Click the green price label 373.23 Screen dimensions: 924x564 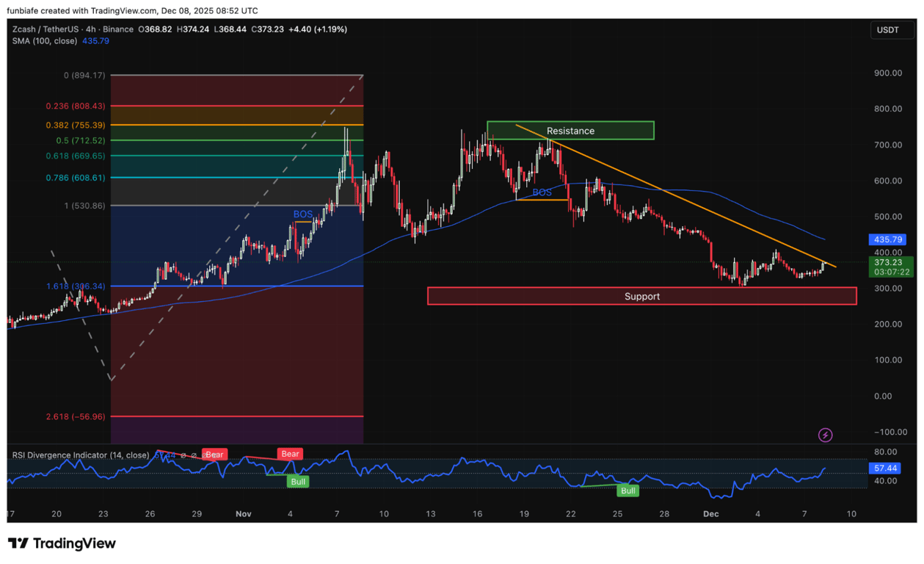(887, 262)
